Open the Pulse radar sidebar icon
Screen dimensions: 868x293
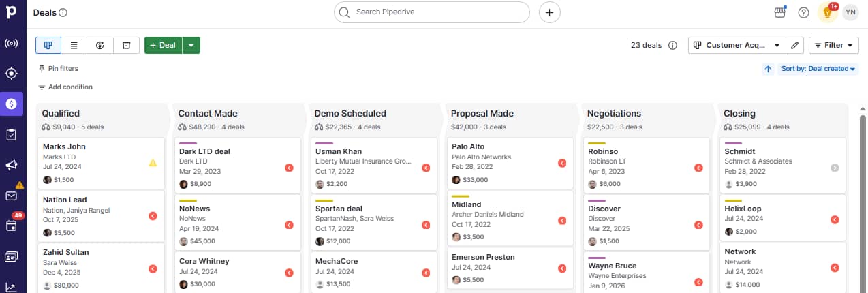point(12,44)
